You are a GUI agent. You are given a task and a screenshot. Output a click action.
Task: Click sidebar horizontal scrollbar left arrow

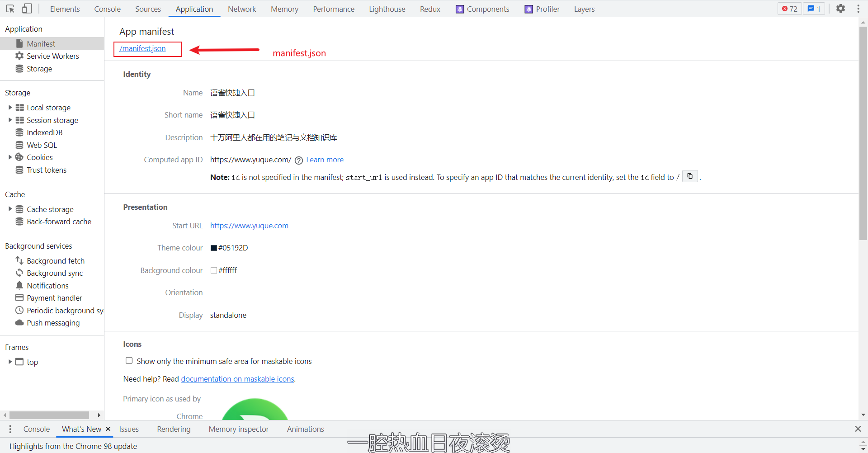click(5, 415)
